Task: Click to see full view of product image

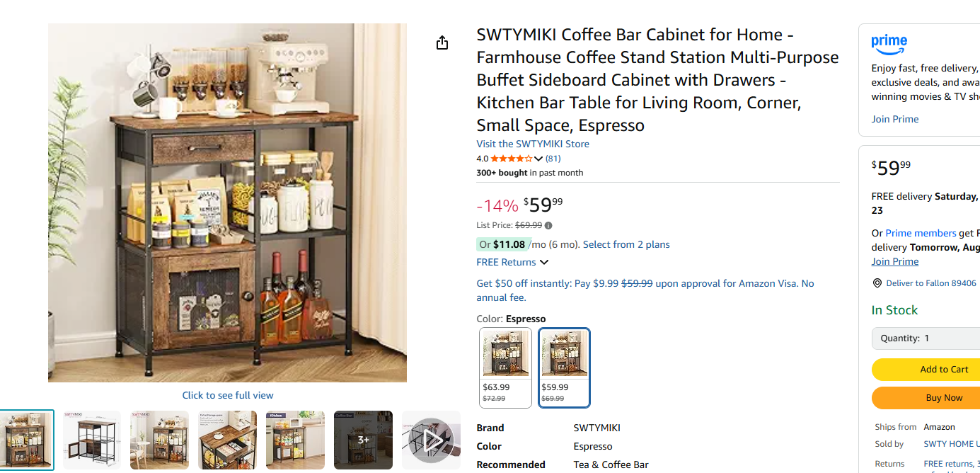Action: coord(227,395)
